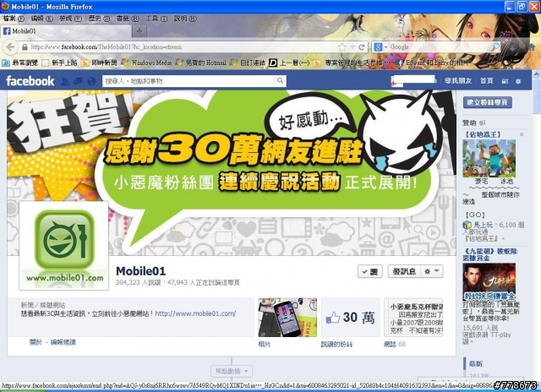The width and height of the screenshot is (541, 392).
Task: Click the 尋找朋友 link
Action: [x=458, y=80]
